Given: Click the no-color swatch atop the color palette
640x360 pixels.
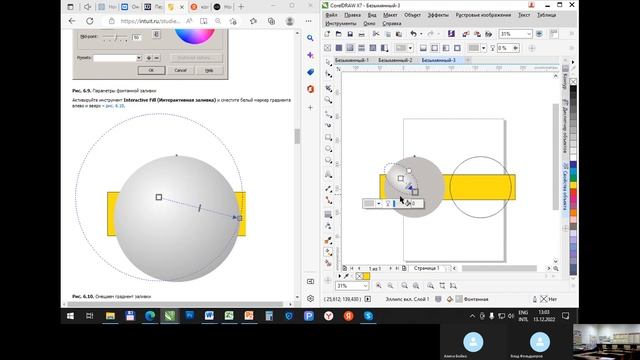Looking at the screenshot, I should tap(573, 82).
